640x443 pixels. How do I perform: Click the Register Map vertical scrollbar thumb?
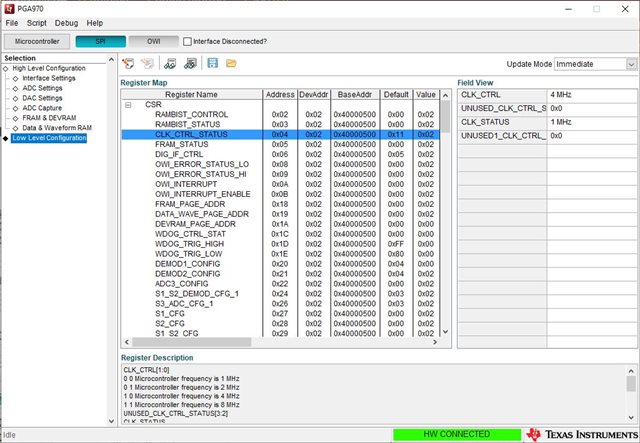(x=445, y=116)
